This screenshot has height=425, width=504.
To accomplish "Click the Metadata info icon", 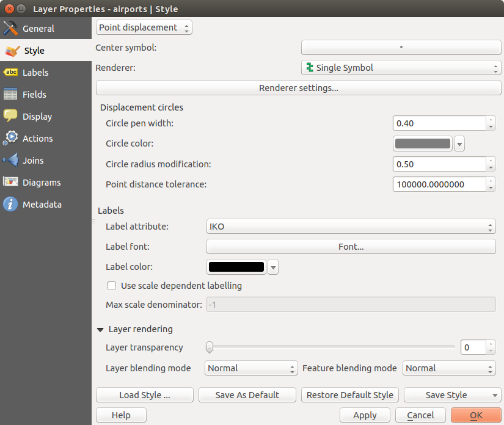I will point(10,205).
